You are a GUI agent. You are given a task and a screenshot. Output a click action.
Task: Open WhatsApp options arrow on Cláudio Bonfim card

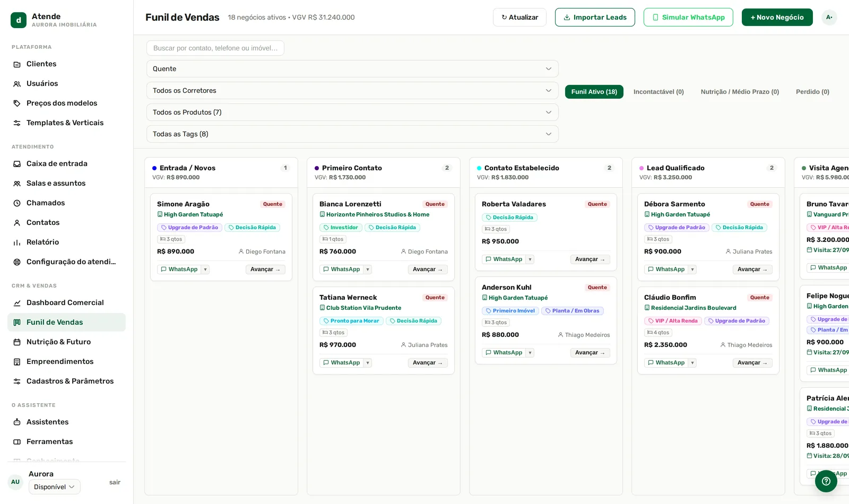(692, 363)
